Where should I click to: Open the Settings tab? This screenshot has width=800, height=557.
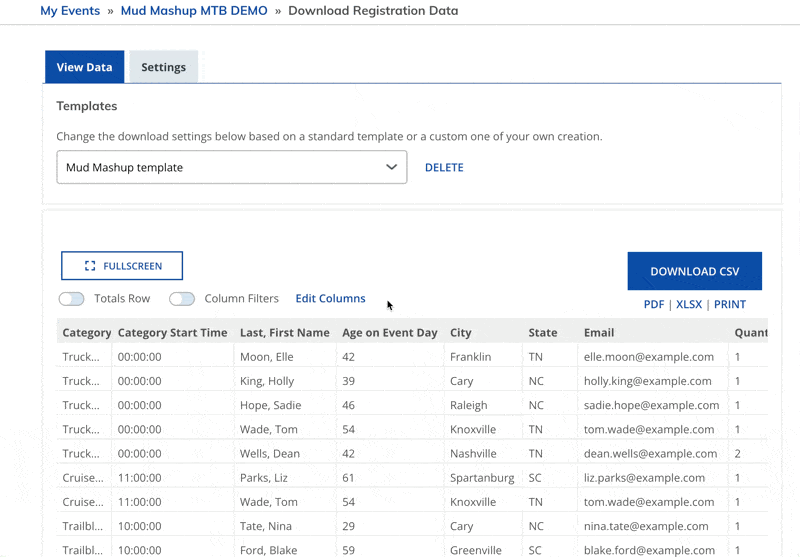[x=163, y=67]
